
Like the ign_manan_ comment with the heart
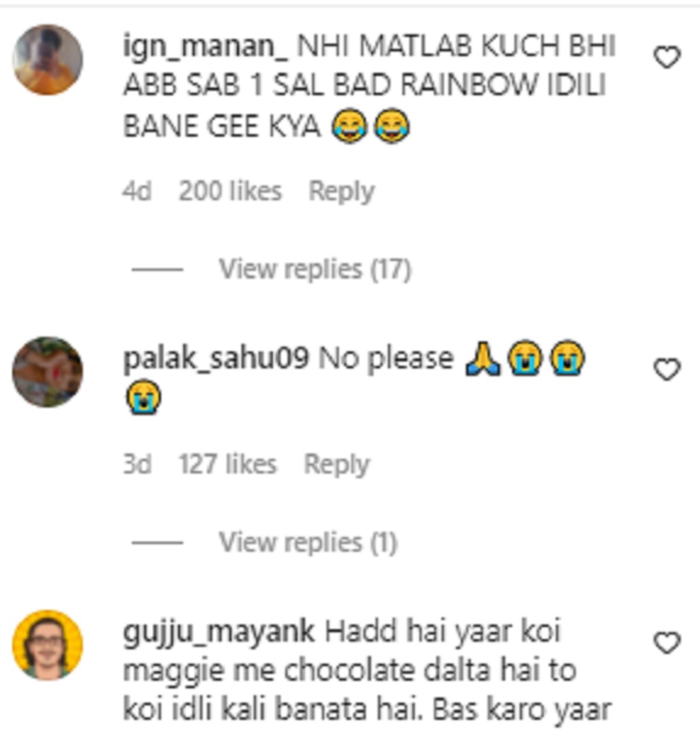click(667, 58)
